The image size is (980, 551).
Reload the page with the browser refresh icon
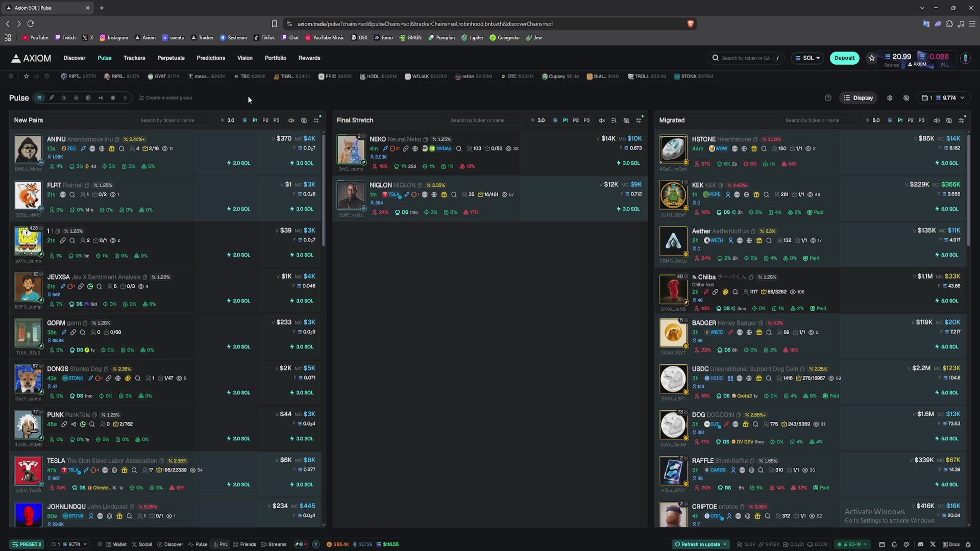31,23
